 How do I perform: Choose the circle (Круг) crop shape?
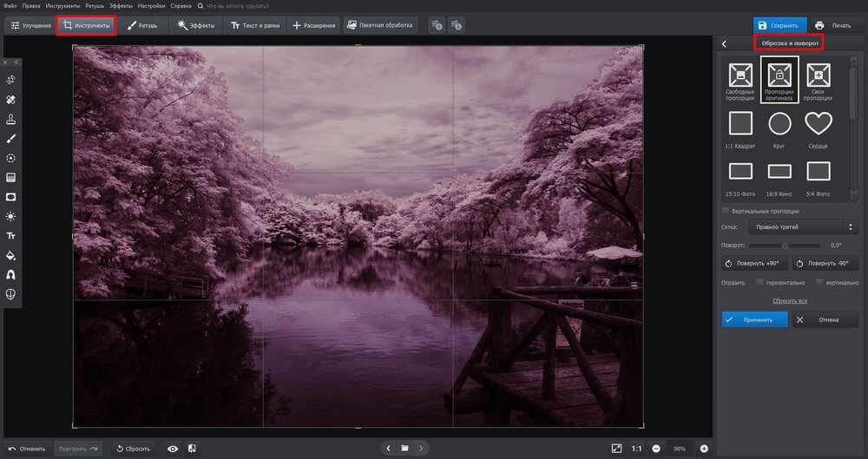pos(779,124)
